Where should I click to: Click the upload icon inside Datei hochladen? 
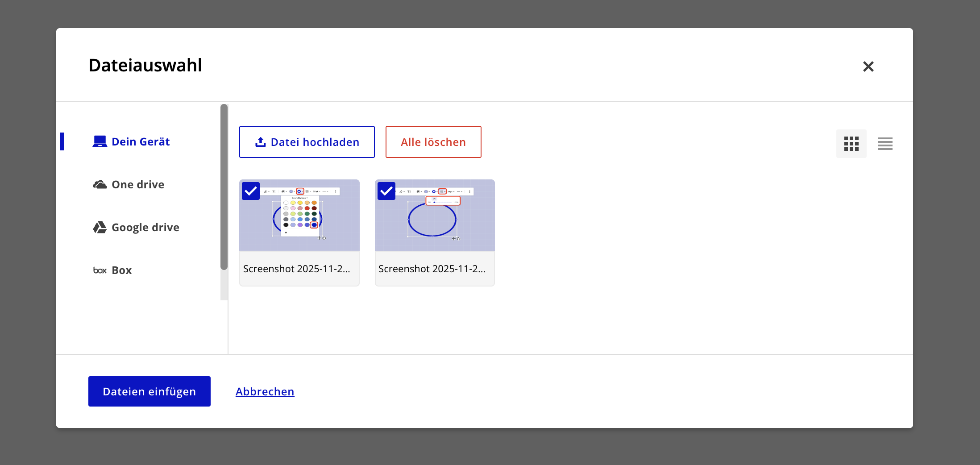click(260, 141)
